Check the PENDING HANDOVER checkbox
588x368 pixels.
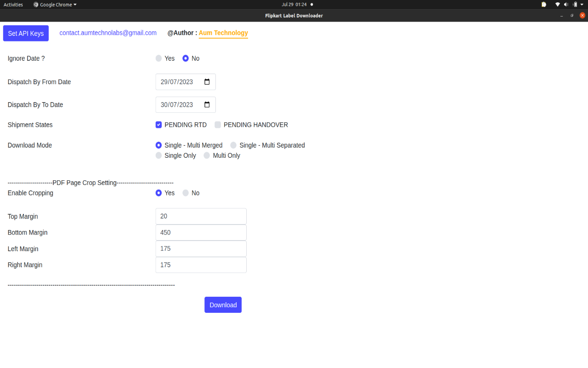(x=218, y=125)
